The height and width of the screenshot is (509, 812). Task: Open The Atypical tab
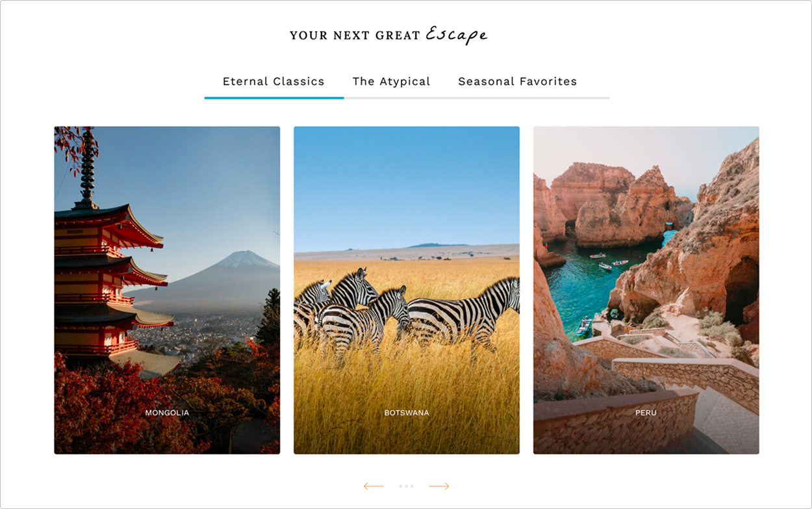coord(391,81)
